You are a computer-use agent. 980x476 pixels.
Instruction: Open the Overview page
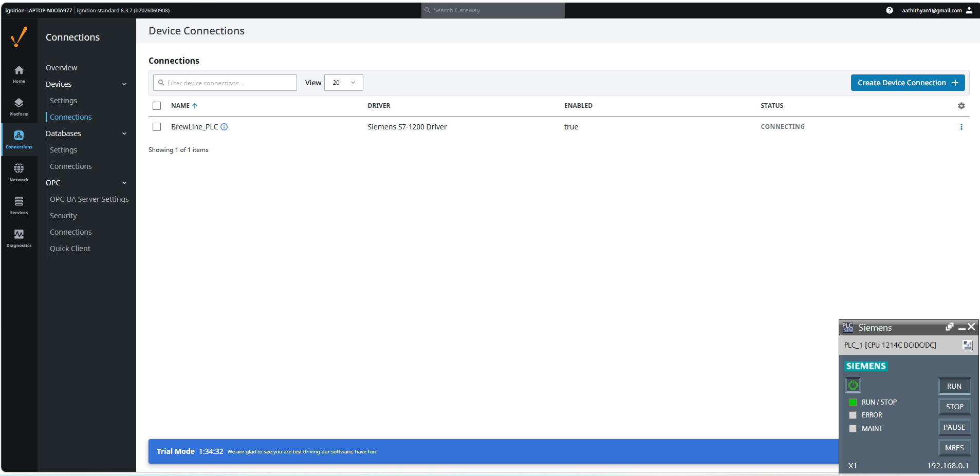click(x=62, y=68)
